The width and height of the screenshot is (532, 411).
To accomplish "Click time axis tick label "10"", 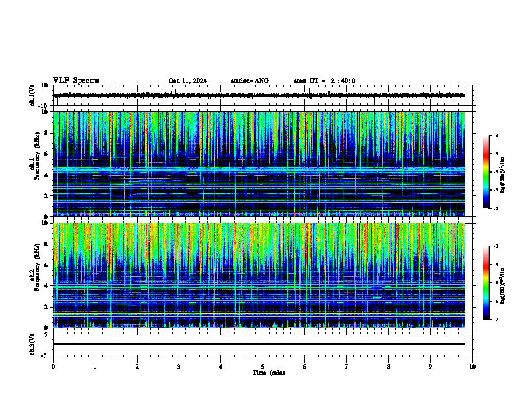I will pyautogui.click(x=472, y=367).
